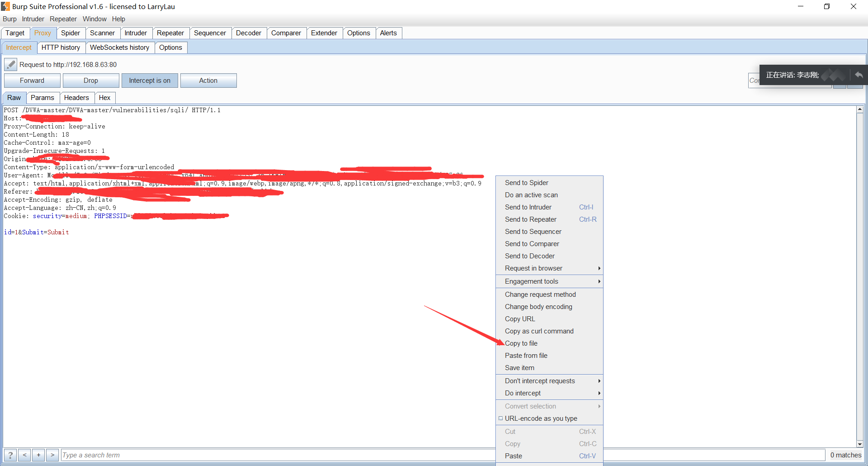The height and width of the screenshot is (466, 868).
Task: Choose Save item
Action: [549, 368]
